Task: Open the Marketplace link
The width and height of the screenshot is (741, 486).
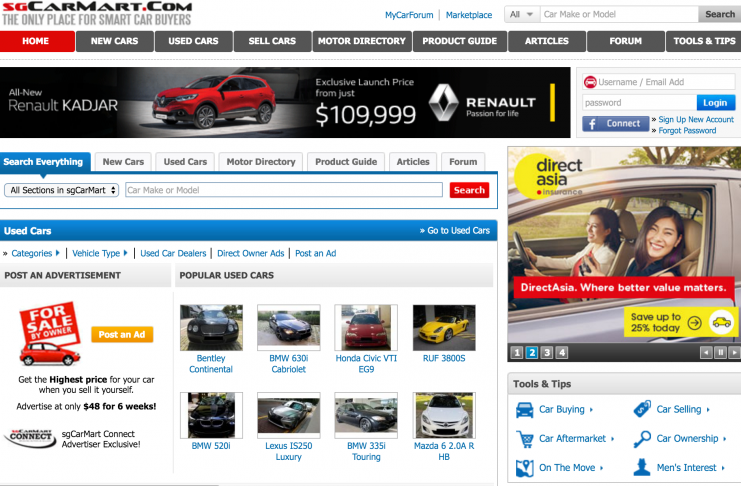Action: [x=469, y=15]
